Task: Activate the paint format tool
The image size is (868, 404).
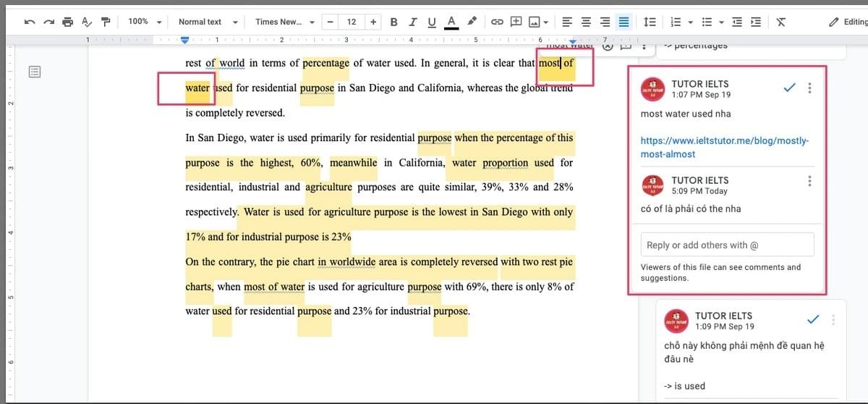Action: click(x=106, y=22)
